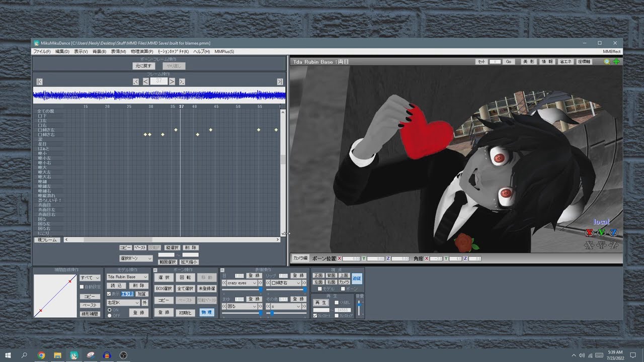Collapse the bone operation panel minus icon
This screenshot has height=362, width=644.
(x=155, y=270)
